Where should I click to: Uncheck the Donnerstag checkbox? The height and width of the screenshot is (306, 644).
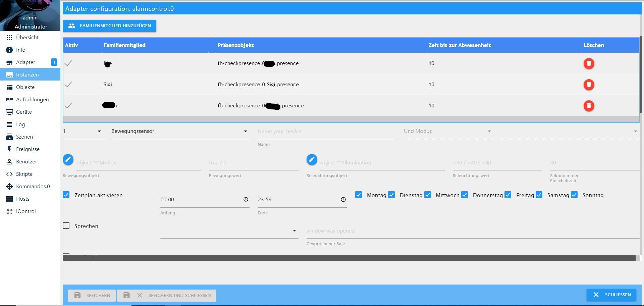[x=465, y=195]
